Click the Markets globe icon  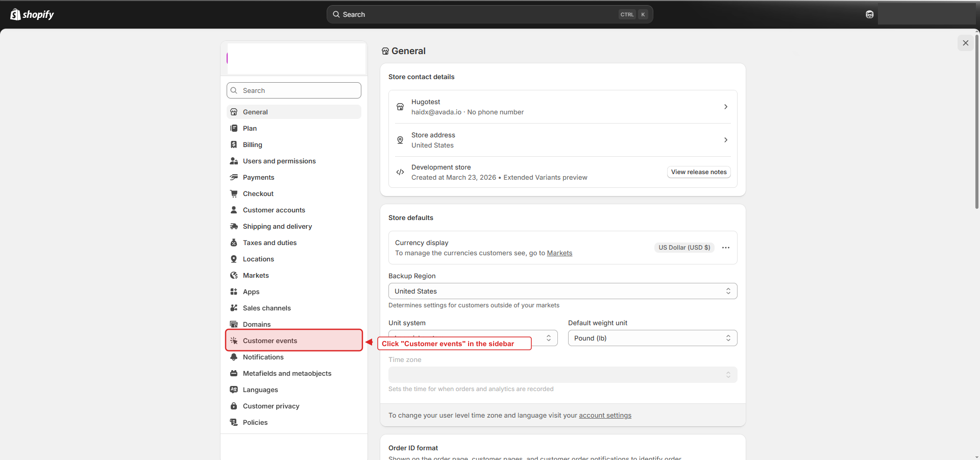234,275
